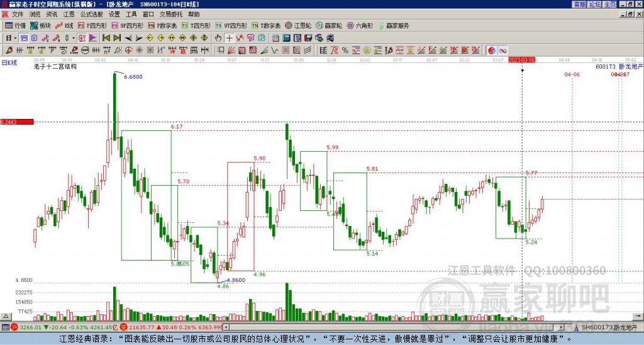Image resolution: width=644 pixels, height=345 pixels.
Task: Open the T数字表 number table
Action: click(x=266, y=25)
